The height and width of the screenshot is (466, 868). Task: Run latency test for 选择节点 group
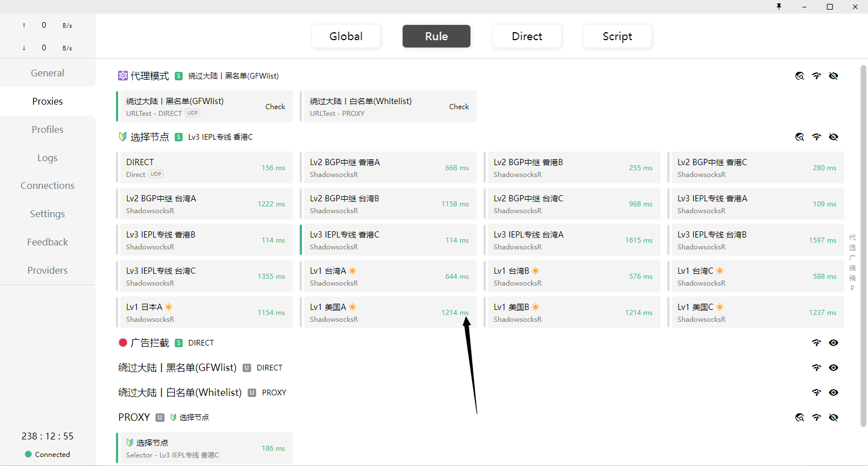point(817,137)
